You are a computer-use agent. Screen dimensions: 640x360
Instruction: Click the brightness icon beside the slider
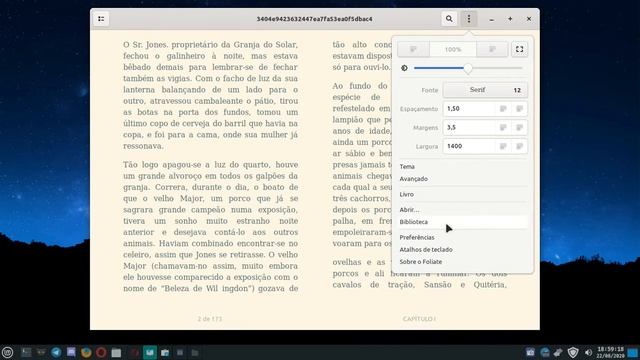point(404,68)
